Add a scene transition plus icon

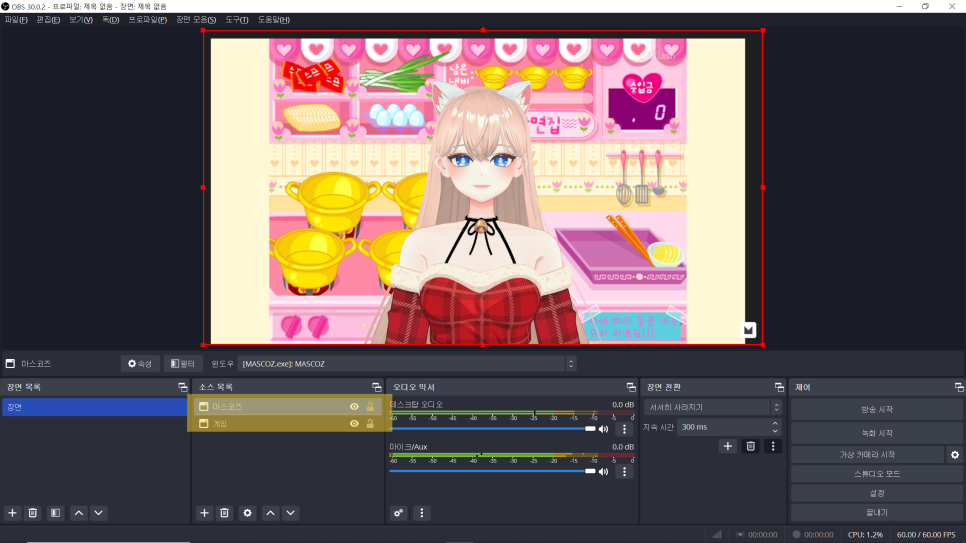pos(728,446)
